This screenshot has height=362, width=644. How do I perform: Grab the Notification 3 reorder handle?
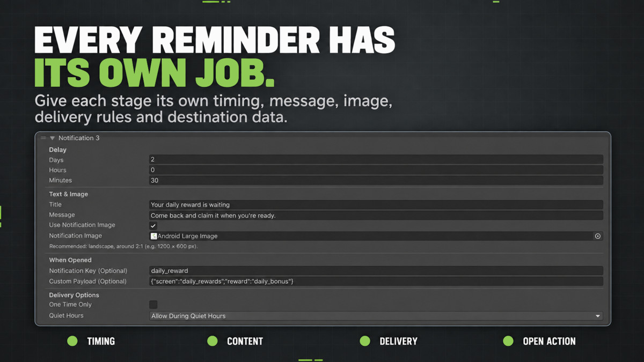click(43, 138)
